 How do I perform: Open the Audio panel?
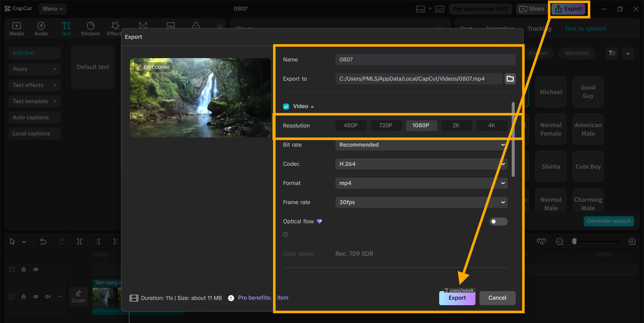tap(41, 29)
